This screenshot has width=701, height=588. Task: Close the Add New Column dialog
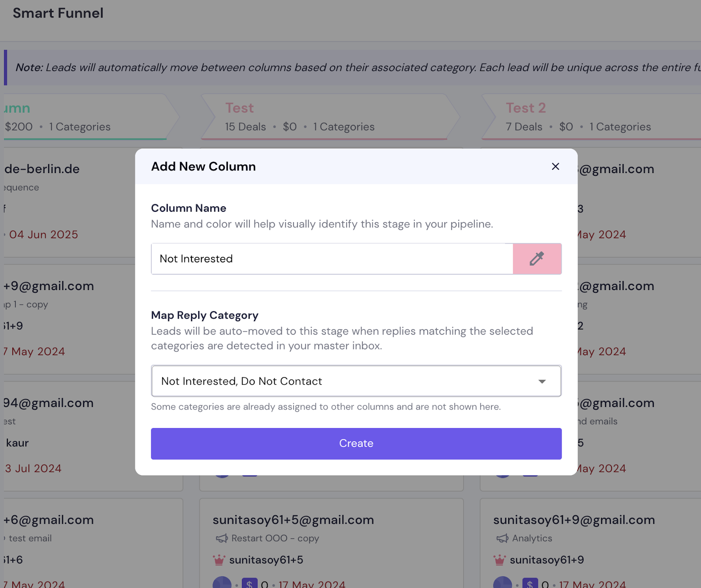click(x=555, y=166)
